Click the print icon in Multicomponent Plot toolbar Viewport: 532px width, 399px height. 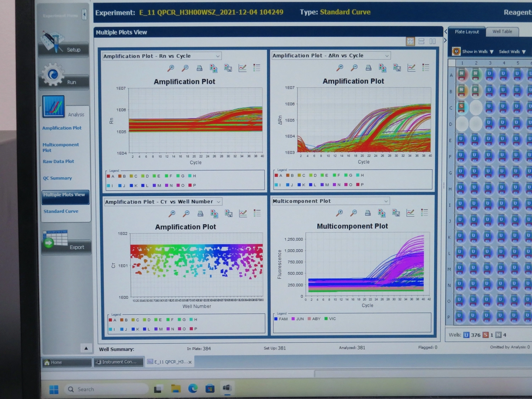(368, 213)
